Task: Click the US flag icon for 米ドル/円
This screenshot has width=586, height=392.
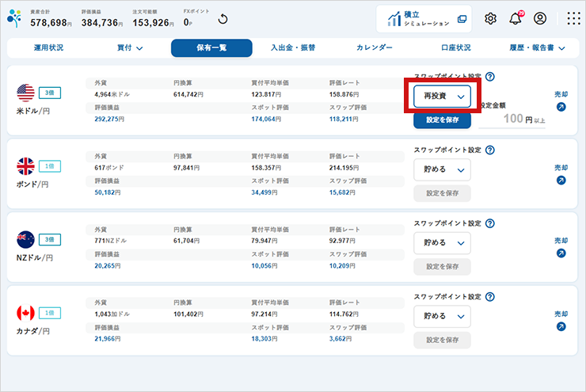Action: tap(25, 93)
